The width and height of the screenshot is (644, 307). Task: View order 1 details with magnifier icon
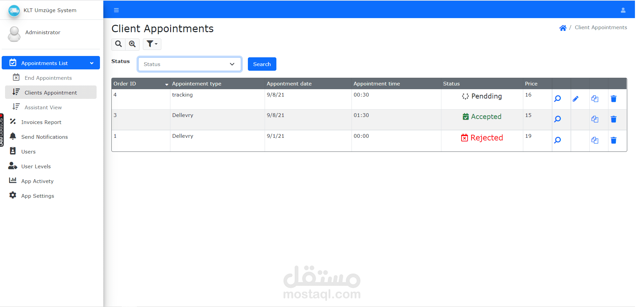point(557,140)
